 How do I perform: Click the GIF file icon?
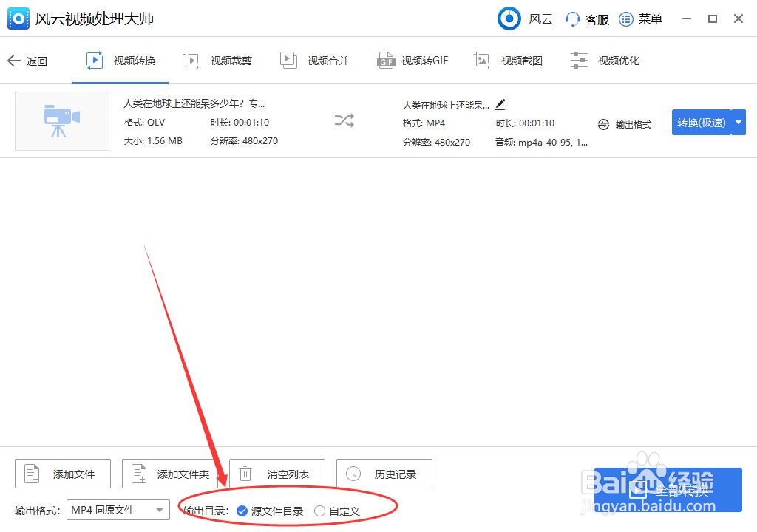(x=386, y=61)
